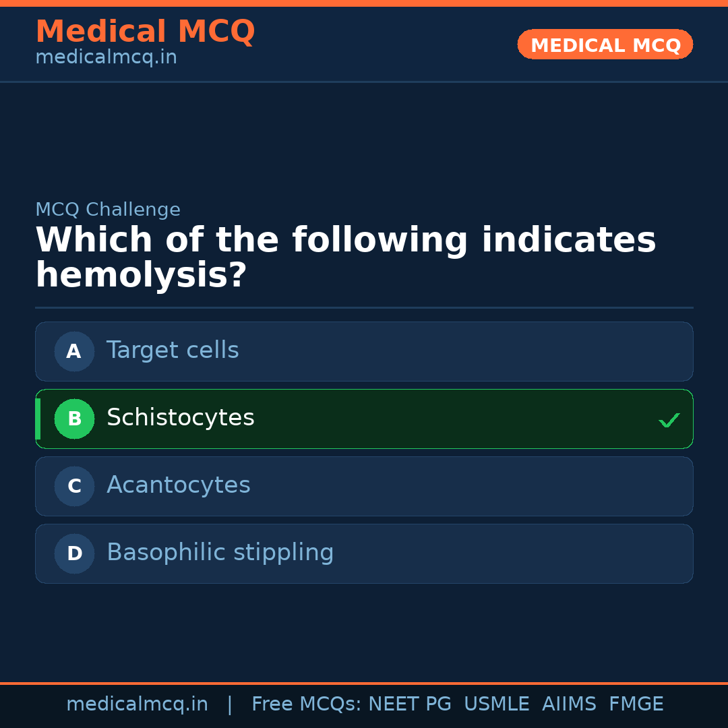Open the medicalmcq.in footer link
The width and height of the screenshot is (728, 728).
137,703
